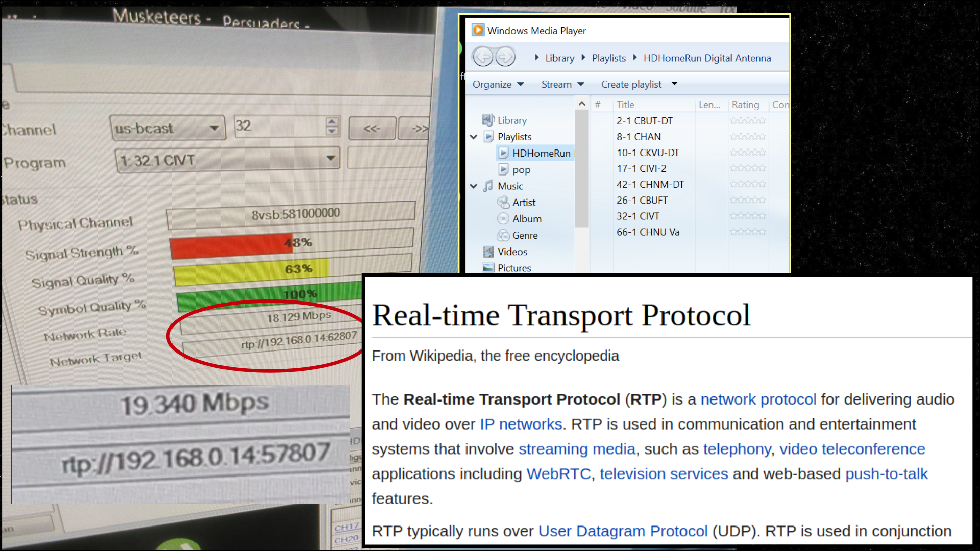This screenshot has height=551, width=980.
Task: Open the Album category
Action: (x=526, y=219)
